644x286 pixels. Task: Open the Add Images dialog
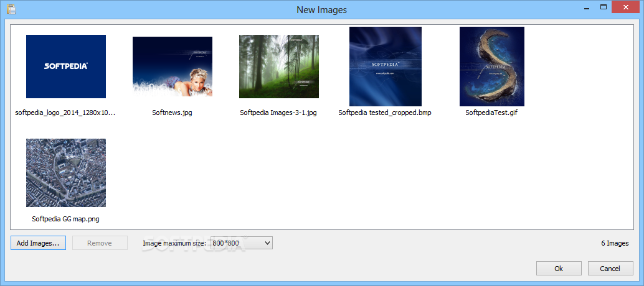coord(38,243)
